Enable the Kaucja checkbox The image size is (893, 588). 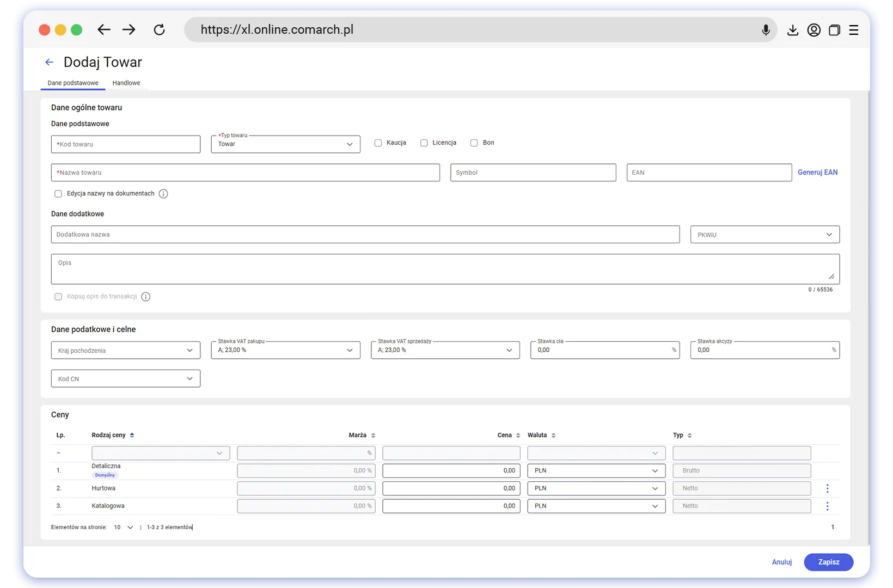click(378, 143)
